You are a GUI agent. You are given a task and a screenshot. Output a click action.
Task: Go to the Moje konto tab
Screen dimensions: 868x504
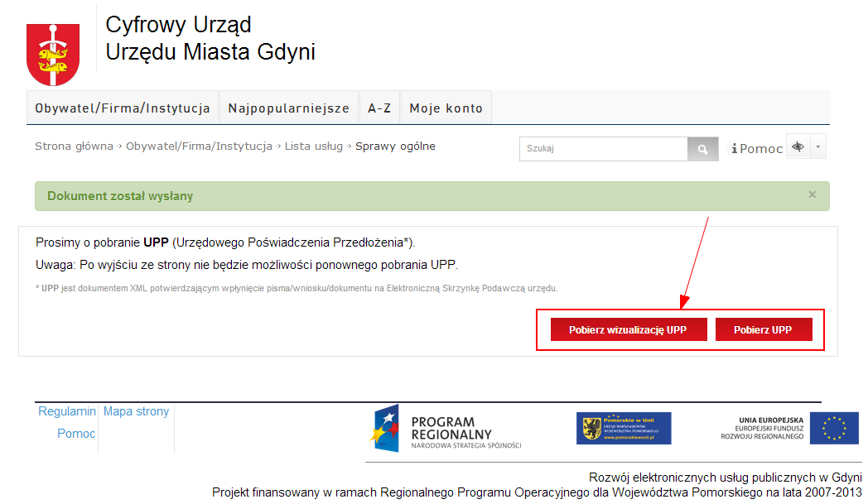click(446, 108)
